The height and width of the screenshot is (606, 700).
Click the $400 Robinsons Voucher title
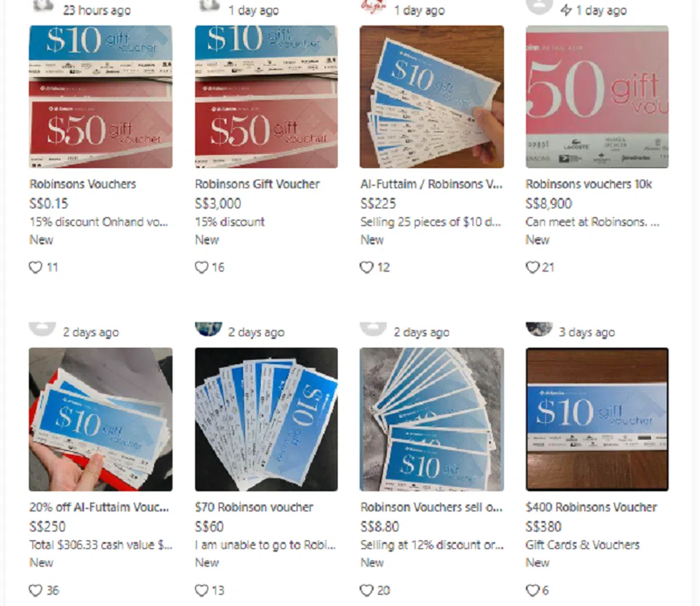click(x=591, y=507)
